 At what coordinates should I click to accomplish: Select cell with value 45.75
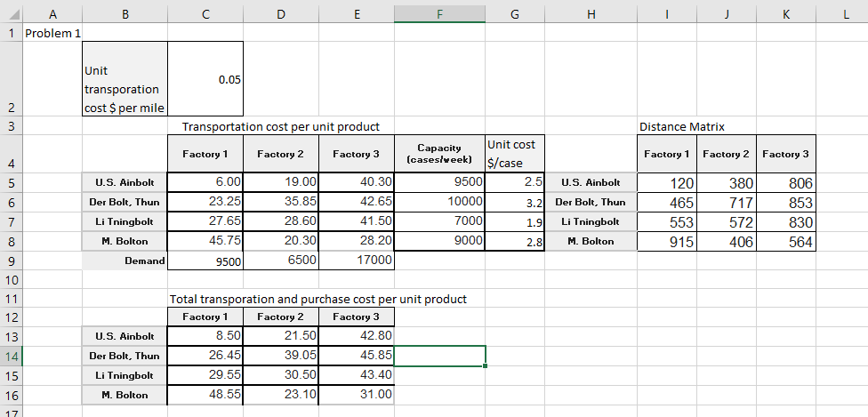tap(205, 242)
